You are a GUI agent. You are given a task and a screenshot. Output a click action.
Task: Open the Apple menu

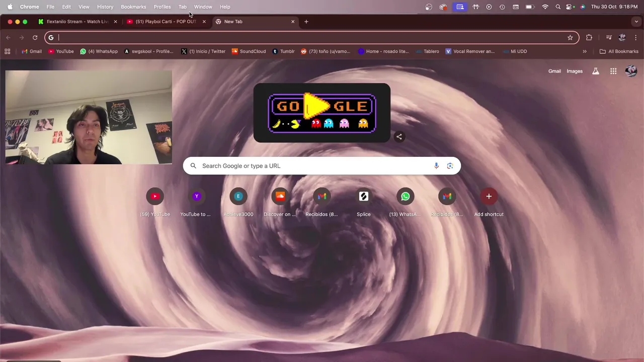10,7
